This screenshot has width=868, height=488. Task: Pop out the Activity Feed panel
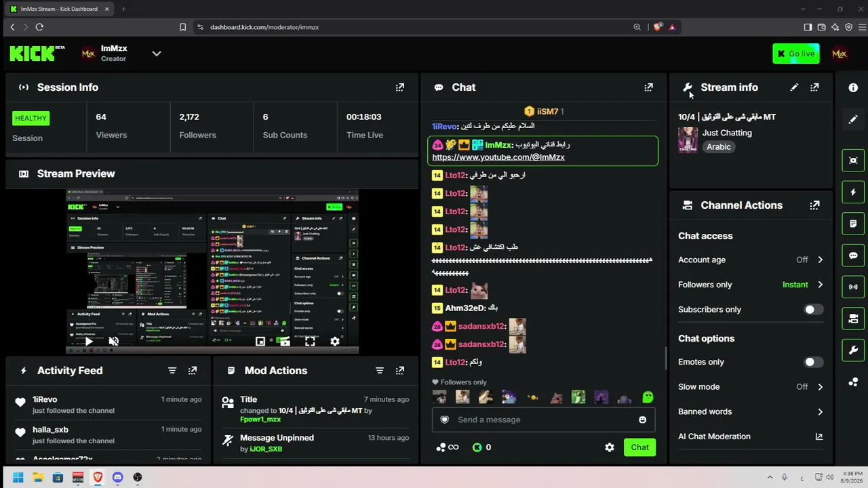(x=193, y=371)
